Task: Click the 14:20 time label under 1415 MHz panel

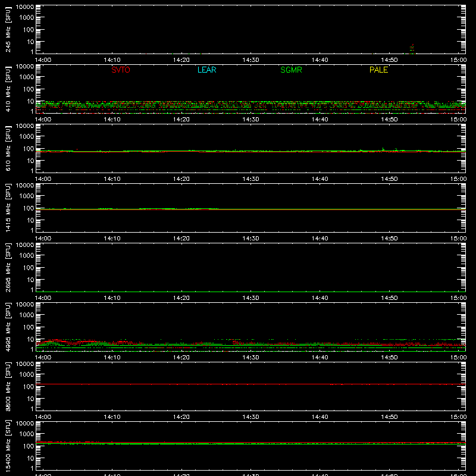Action: [x=181, y=239]
